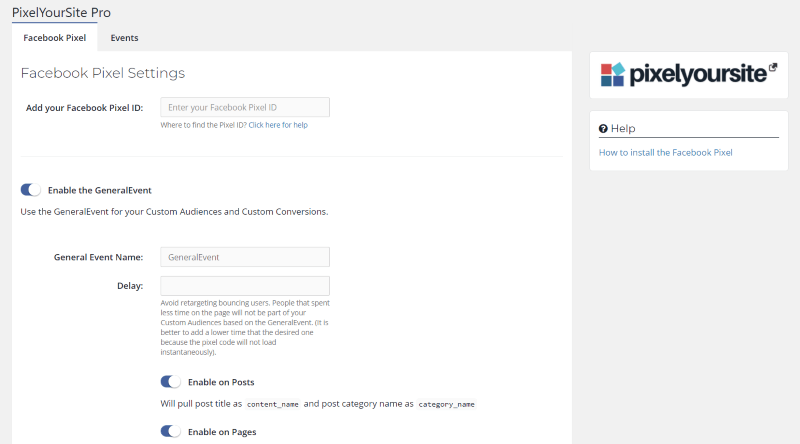Click the category_name code snippet
Screen dimensions: 800x444
[446, 405]
